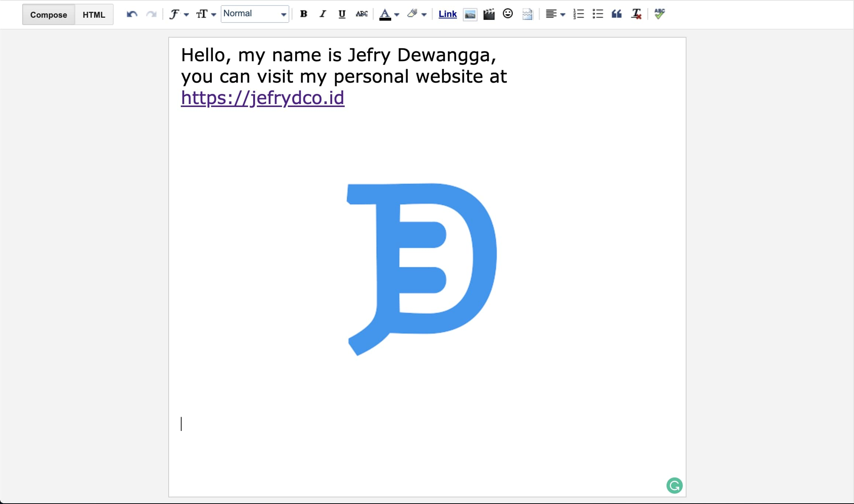Open the text alignment dropdown

tap(555, 14)
